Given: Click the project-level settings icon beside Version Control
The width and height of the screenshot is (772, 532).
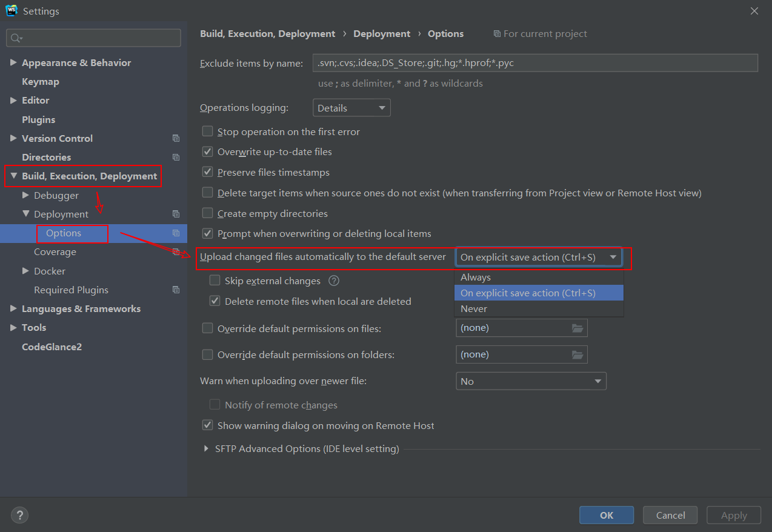Looking at the screenshot, I should (176, 138).
